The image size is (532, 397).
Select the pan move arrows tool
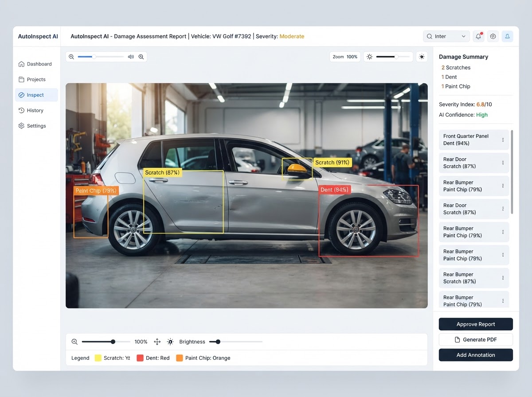tap(157, 342)
